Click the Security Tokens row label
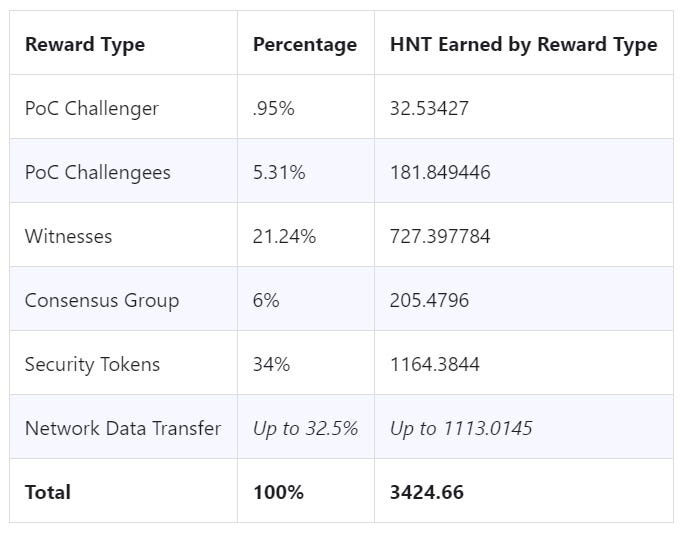This screenshot has height=533, width=684. pyautogui.click(x=92, y=365)
